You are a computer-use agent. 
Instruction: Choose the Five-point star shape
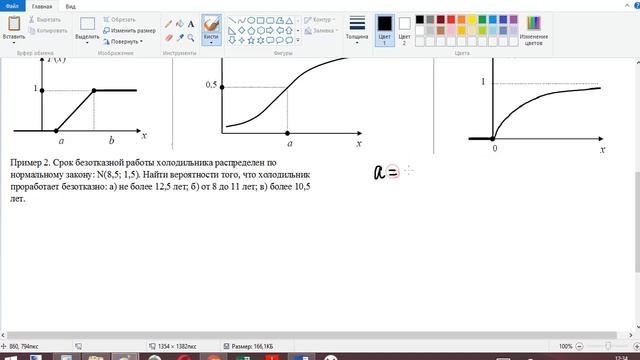pos(251,40)
